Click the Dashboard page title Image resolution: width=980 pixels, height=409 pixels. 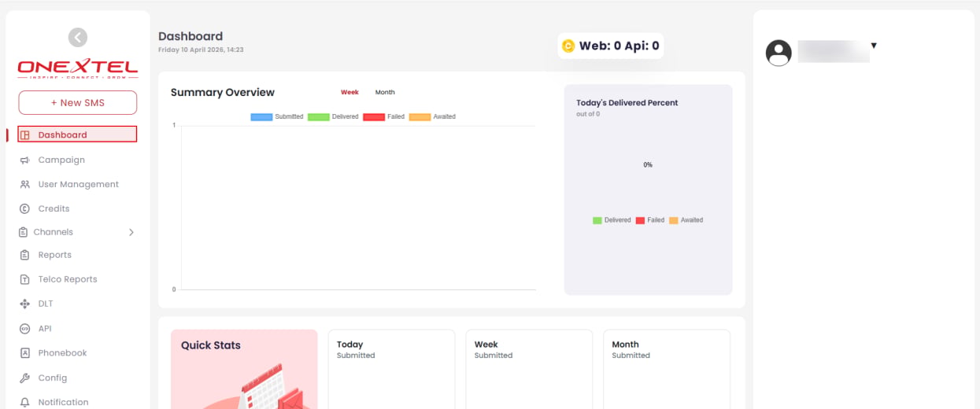point(190,36)
